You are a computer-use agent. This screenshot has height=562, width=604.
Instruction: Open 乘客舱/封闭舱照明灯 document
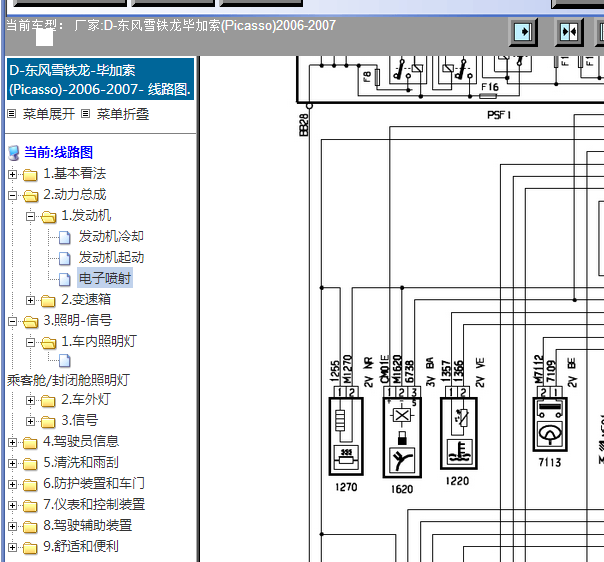pyautogui.click(x=68, y=380)
